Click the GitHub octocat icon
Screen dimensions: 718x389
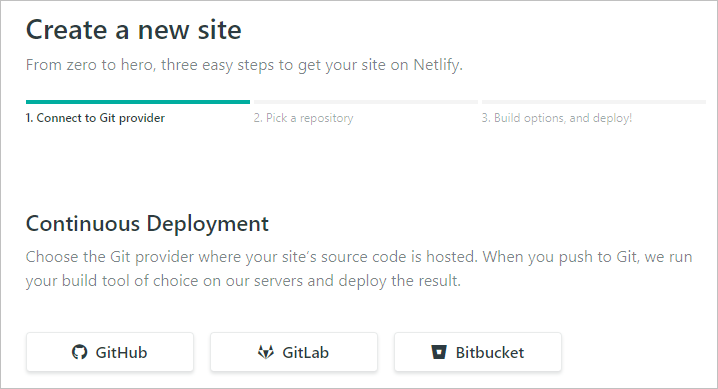click(79, 352)
